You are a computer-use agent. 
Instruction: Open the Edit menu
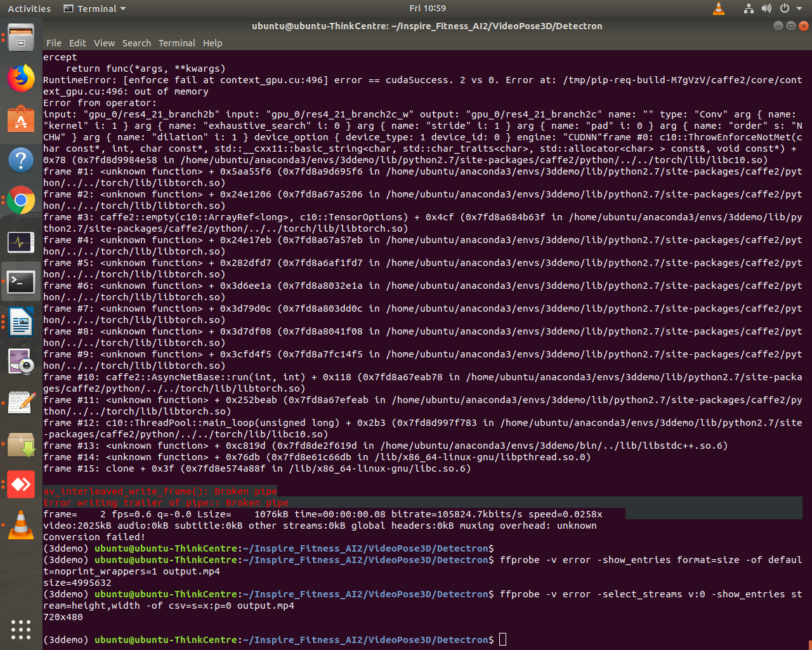[77, 43]
